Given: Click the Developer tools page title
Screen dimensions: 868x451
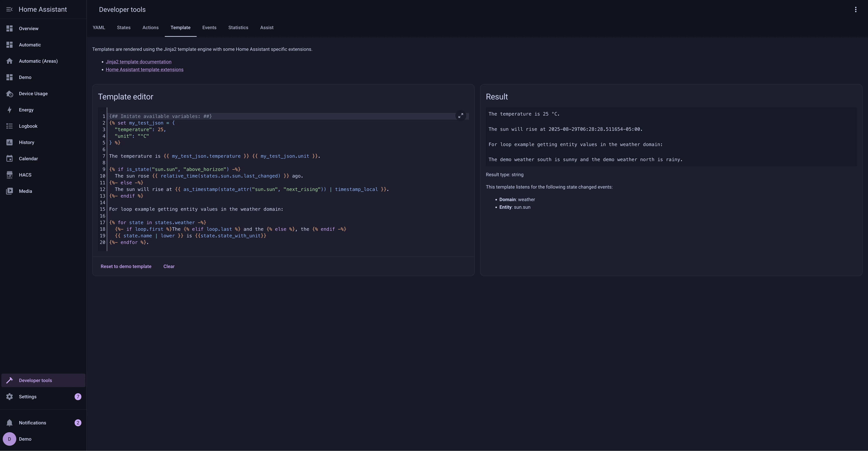Looking at the screenshot, I should click(x=122, y=9).
